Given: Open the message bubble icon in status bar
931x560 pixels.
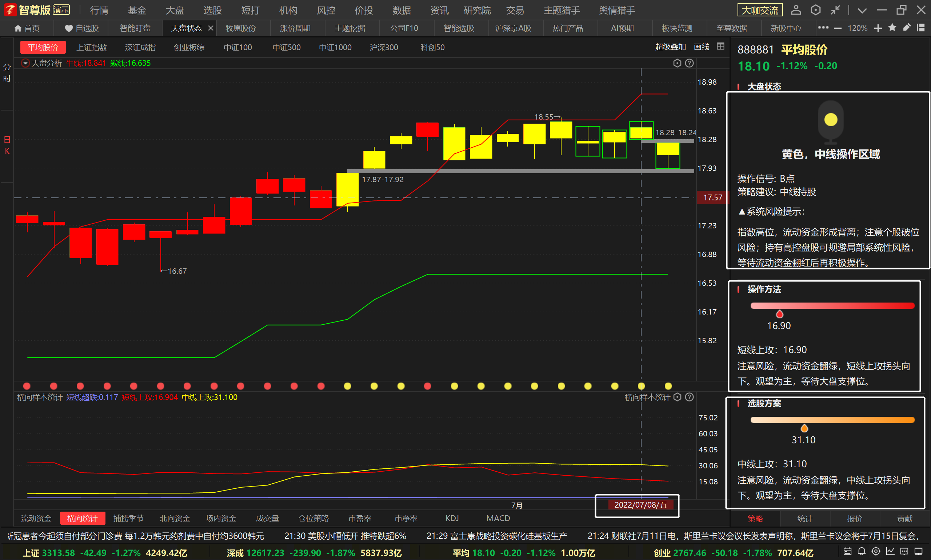Looking at the screenshot, I should (904, 551).
